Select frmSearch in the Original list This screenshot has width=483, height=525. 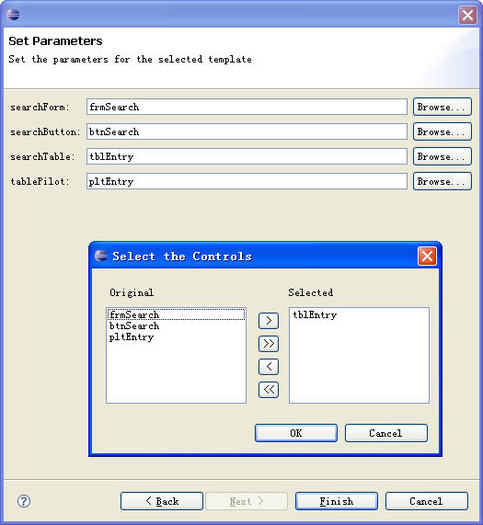click(x=176, y=314)
